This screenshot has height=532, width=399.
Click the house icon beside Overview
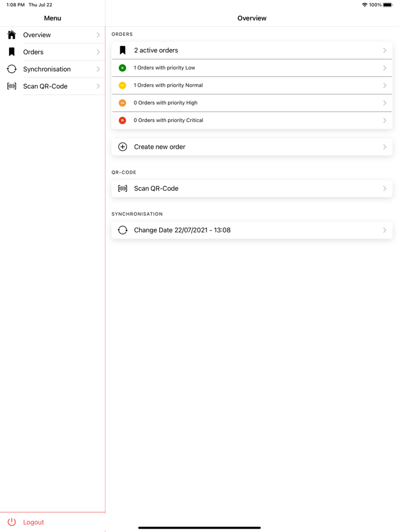(11, 35)
